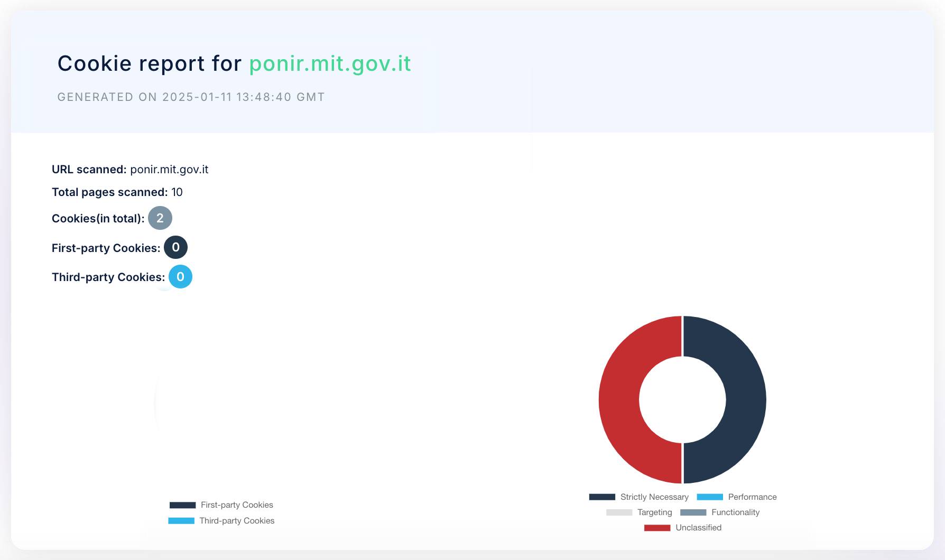The width and height of the screenshot is (945, 560).
Task: Click the Unclassified legend label
Action: 698,528
